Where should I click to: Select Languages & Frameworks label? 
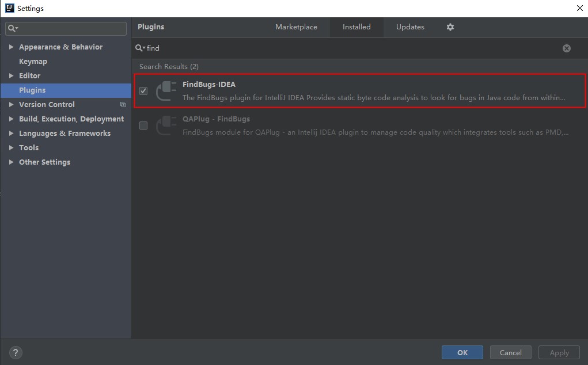tap(65, 134)
